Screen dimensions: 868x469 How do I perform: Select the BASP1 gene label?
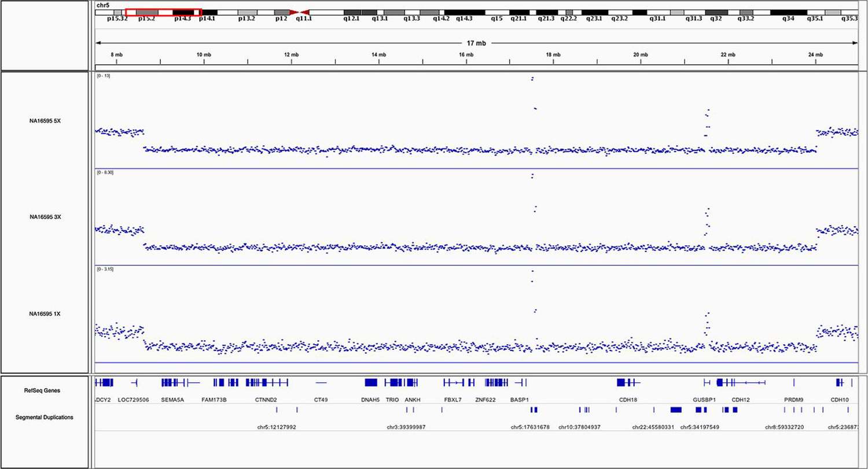pos(520,399)
